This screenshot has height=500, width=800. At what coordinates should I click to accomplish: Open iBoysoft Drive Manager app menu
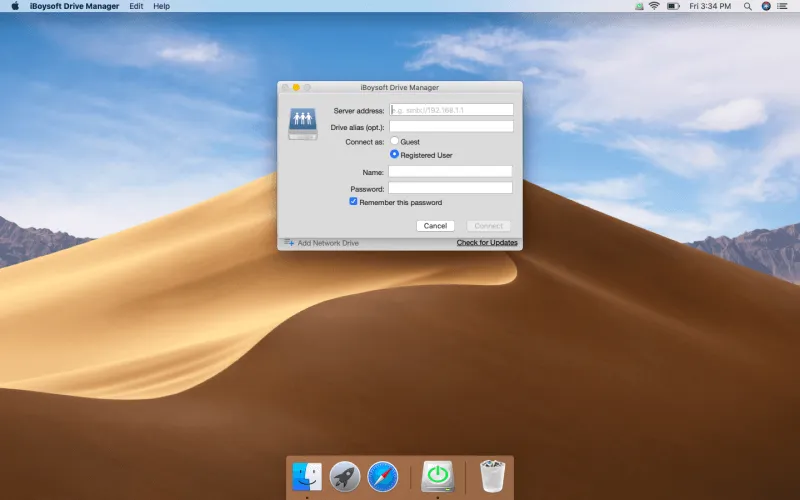74,6
